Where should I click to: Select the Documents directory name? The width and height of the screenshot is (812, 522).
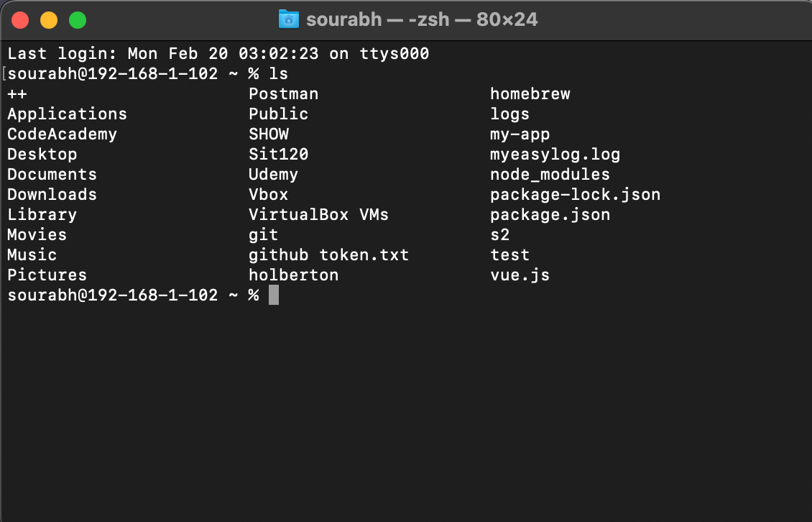coord(51,174)
